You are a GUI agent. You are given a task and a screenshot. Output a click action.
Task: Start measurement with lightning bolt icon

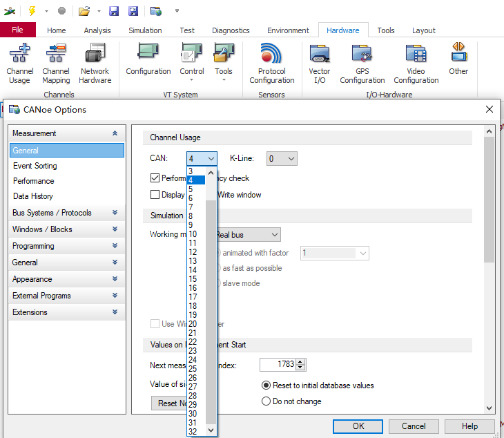[x=32, y=10]
